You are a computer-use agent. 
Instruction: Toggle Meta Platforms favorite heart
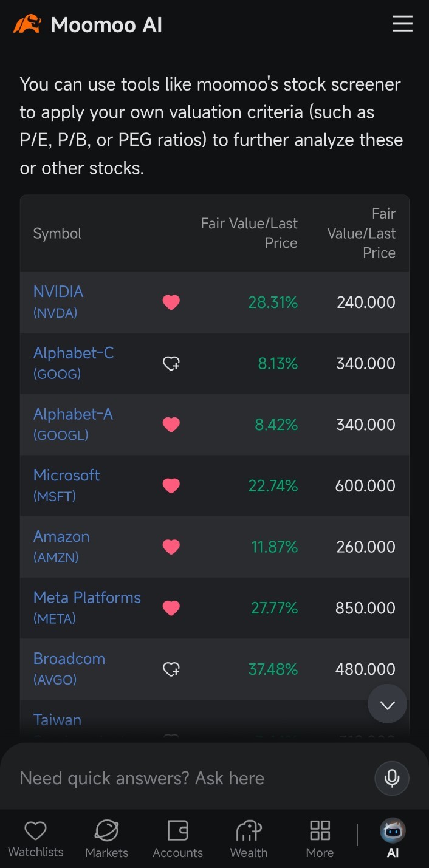(x=171, y=608)
